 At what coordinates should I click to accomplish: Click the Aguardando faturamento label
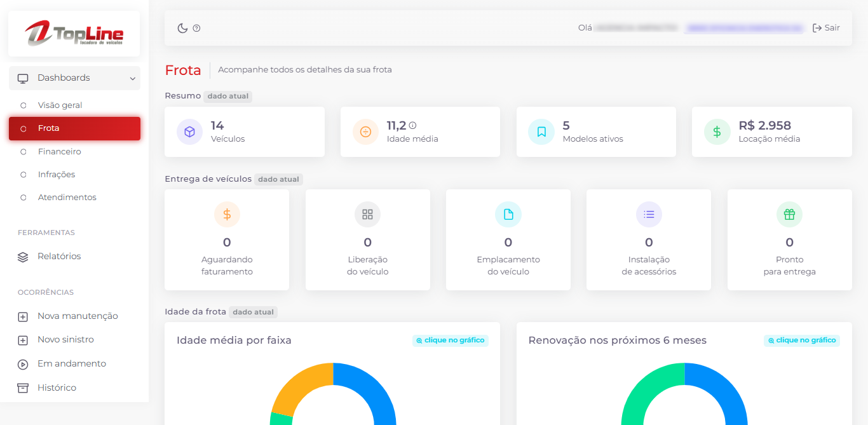coord(227,266)
